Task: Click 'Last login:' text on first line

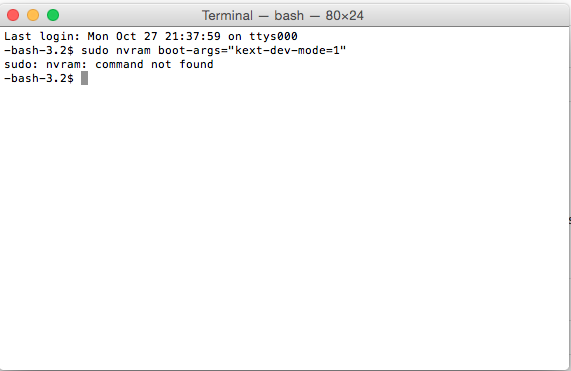Action: pos(42,36)
